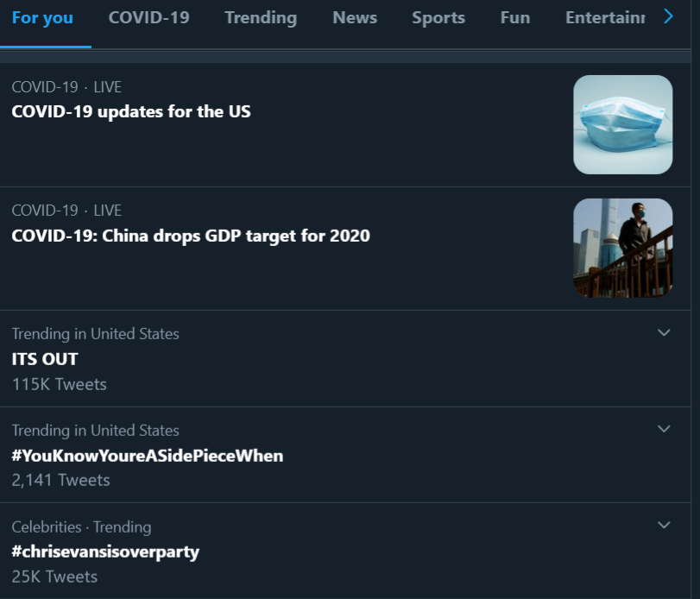Image resolution: width=700 pixels, height=599 pixels.
Task: Open the ITS OUT trending topic
Action: coord(45,359)
